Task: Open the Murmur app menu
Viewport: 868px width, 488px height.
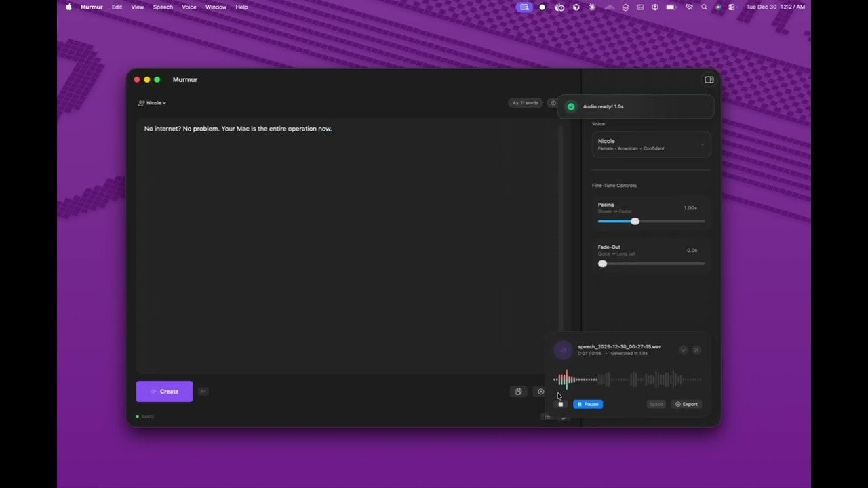Action: coord(92,7)
